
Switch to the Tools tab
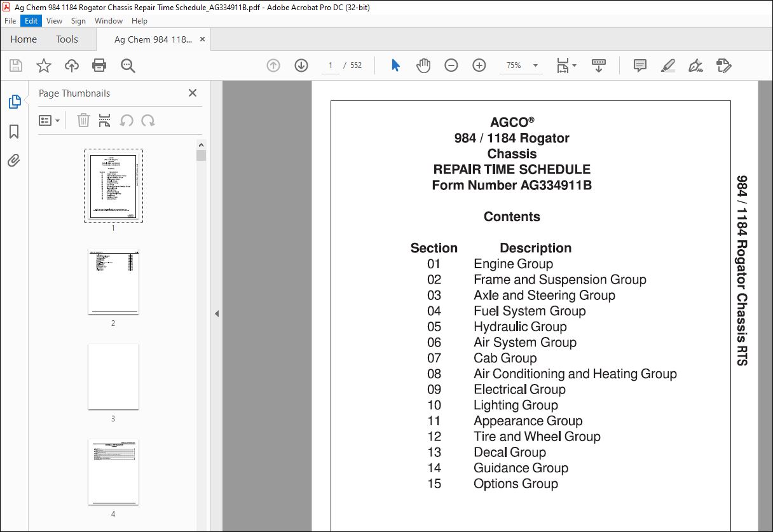(x=67, y=39)
